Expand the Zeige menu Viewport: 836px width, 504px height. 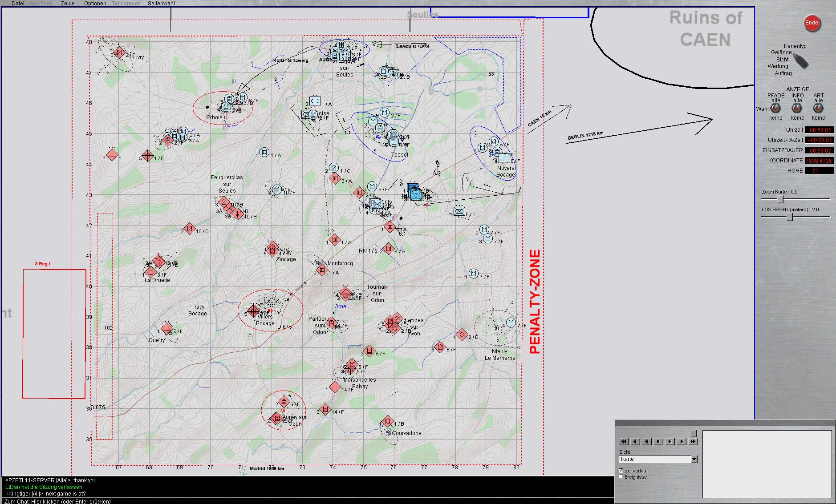tap(68, 4)
